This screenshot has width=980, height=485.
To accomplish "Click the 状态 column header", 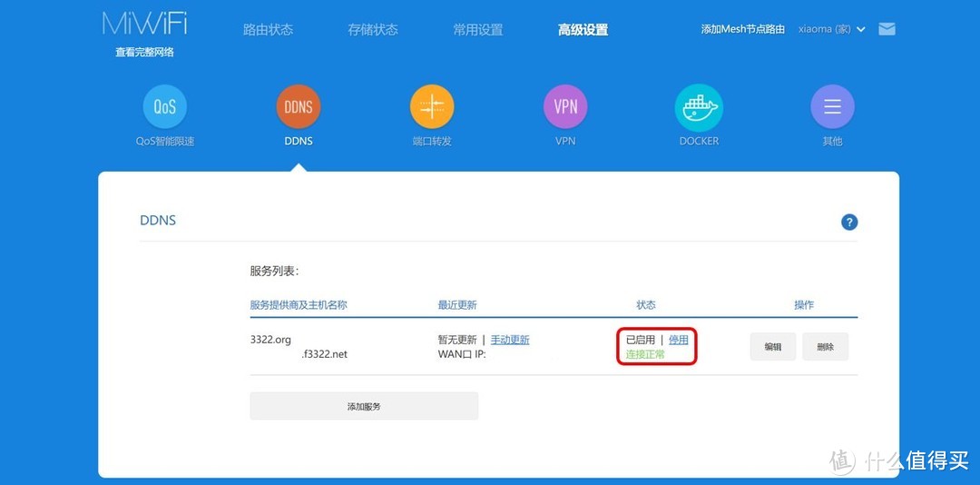I will coord(646,305).
